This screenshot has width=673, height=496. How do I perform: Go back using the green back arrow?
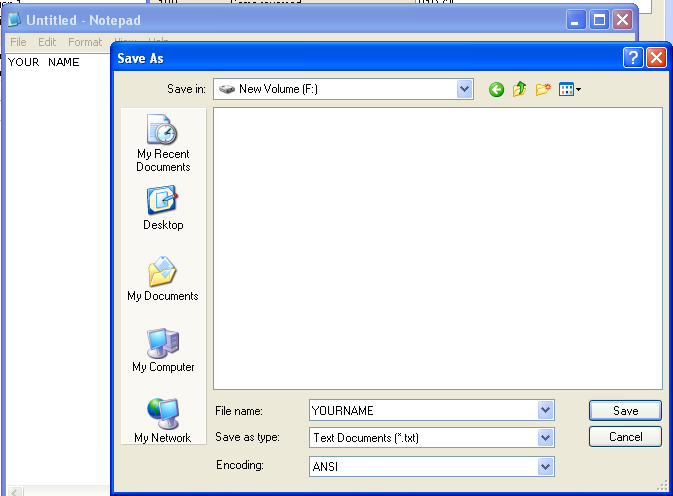[x=496, y=89]
